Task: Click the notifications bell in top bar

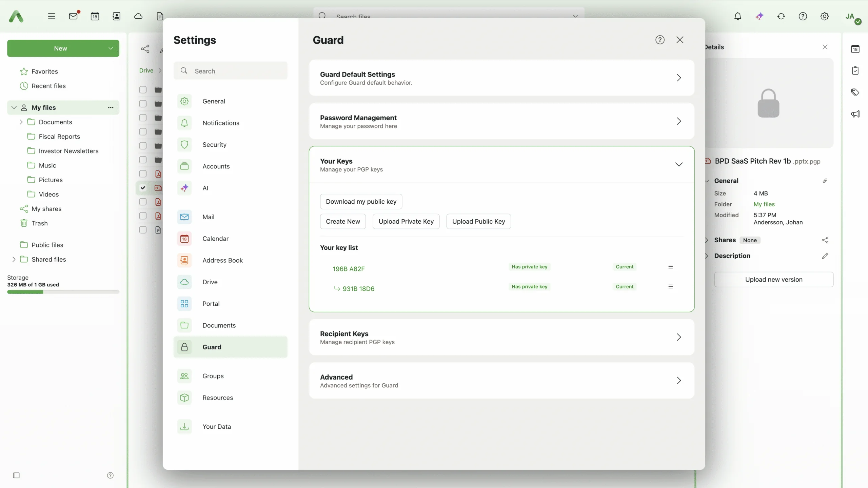Action: click(737, 16)
